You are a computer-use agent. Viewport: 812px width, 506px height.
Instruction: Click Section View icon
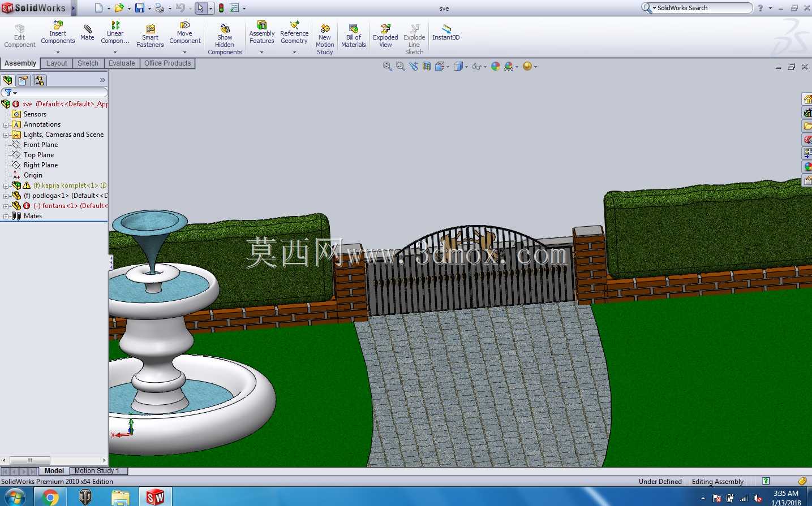427,66
